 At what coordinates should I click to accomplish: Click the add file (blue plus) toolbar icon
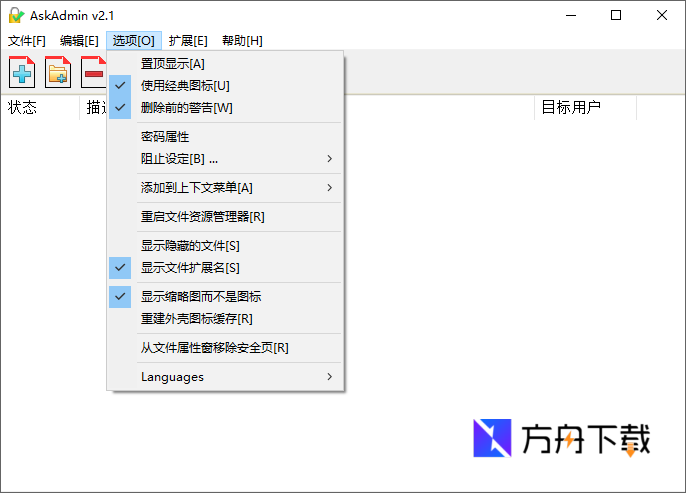coord(22,72)
